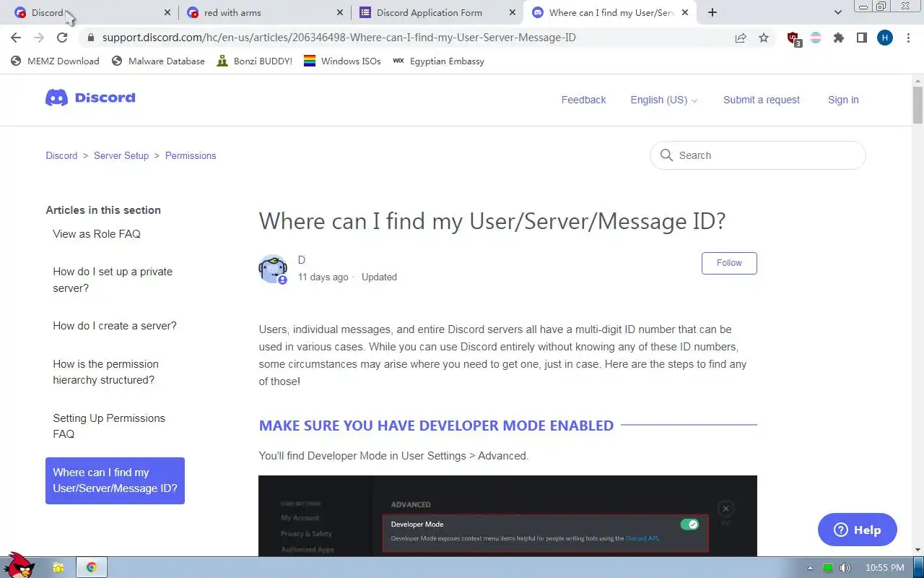Screen dimensions: 924x578
Task: Click the Sign in link
Action: point(843,100)
